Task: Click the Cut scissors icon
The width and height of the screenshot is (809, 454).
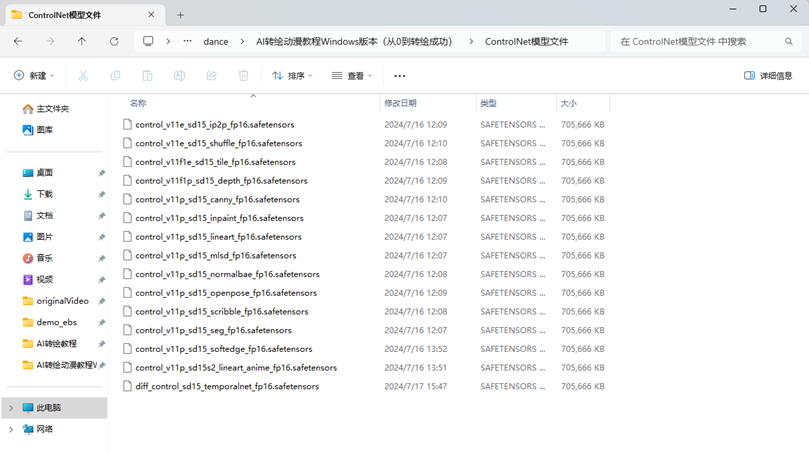Action: coord(83,76)
